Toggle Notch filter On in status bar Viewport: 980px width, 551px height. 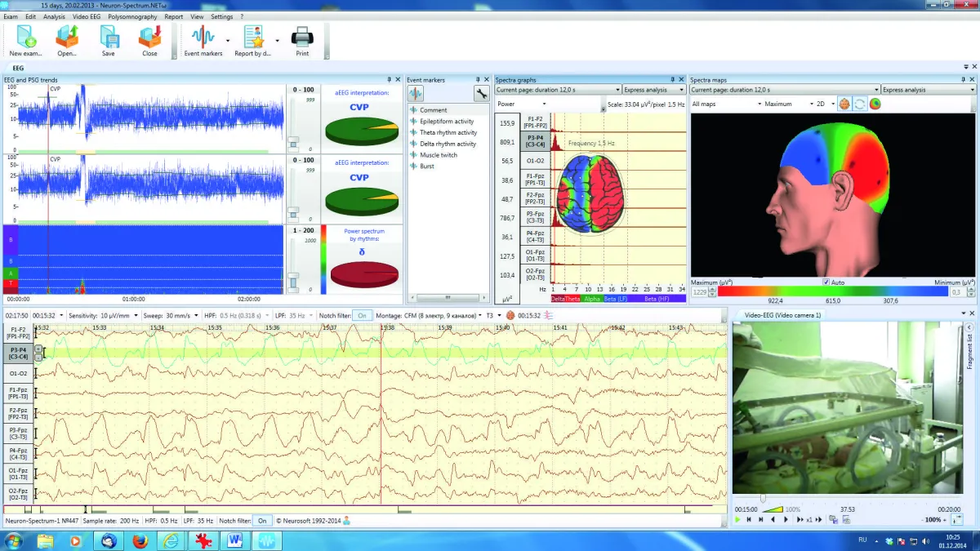tap(262, 520)
